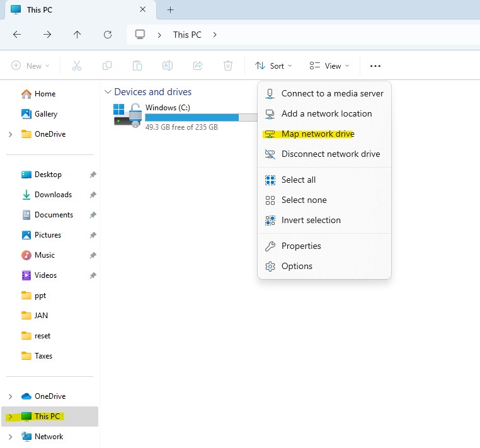This screenshot has width=480, height=448.
Task: Open Gallery in the navigation pane
Action: tap(39, 114)
